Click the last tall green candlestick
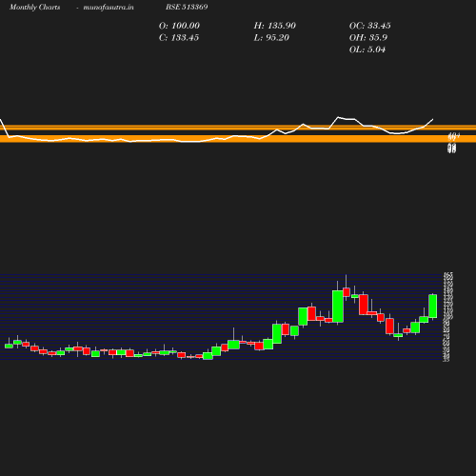 coord(433,306)
